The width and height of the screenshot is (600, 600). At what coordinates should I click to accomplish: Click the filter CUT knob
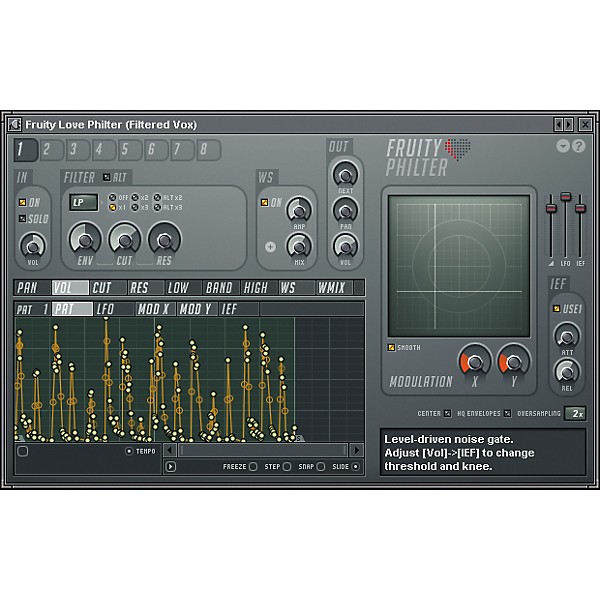tap(125, 240)
